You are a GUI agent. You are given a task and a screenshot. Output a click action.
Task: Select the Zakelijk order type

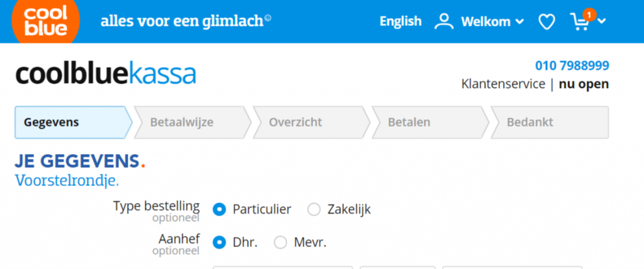pos(314,209)
